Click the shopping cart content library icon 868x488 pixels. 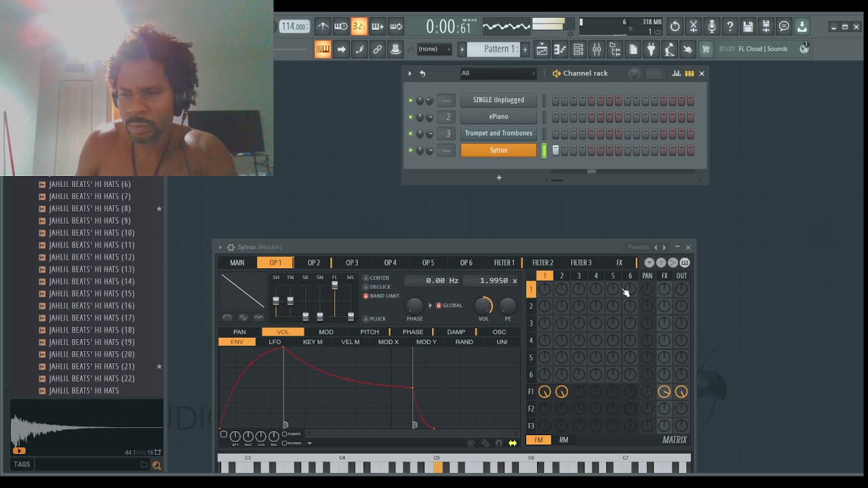[x=706, y=49]
